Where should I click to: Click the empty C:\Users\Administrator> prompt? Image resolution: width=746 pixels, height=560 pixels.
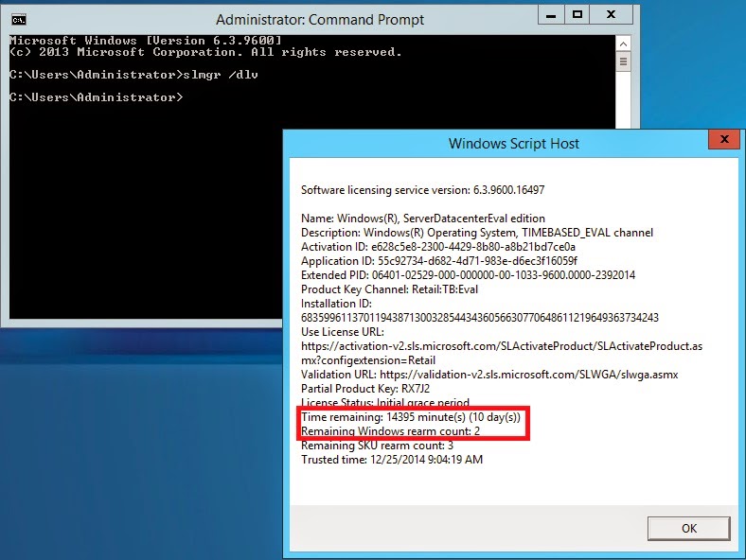(x=97, y=97)
